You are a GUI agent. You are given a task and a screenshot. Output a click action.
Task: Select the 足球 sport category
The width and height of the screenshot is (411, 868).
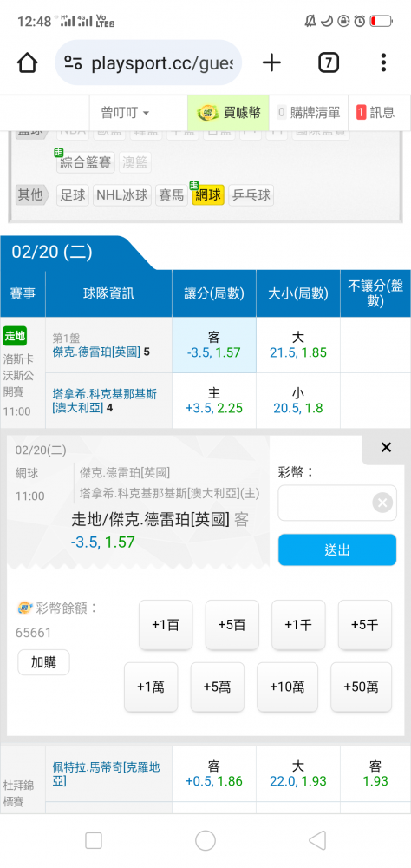(x=73, y=194)
